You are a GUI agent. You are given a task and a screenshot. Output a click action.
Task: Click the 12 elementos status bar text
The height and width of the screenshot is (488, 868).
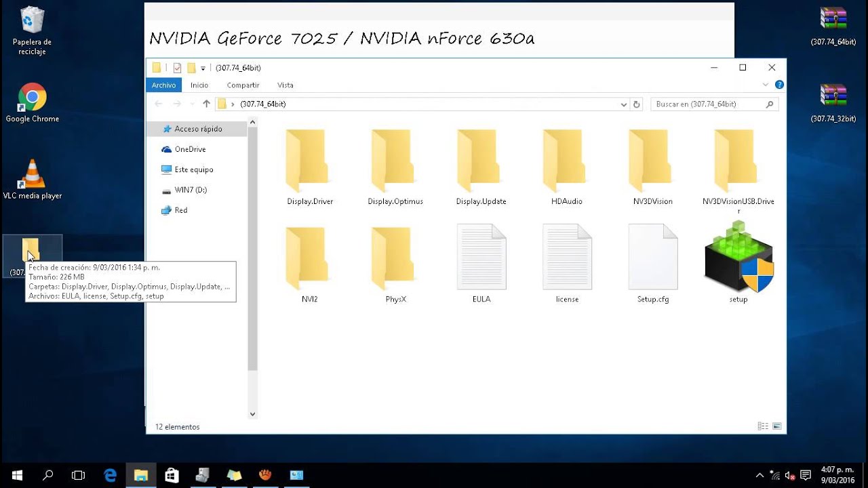178,427
